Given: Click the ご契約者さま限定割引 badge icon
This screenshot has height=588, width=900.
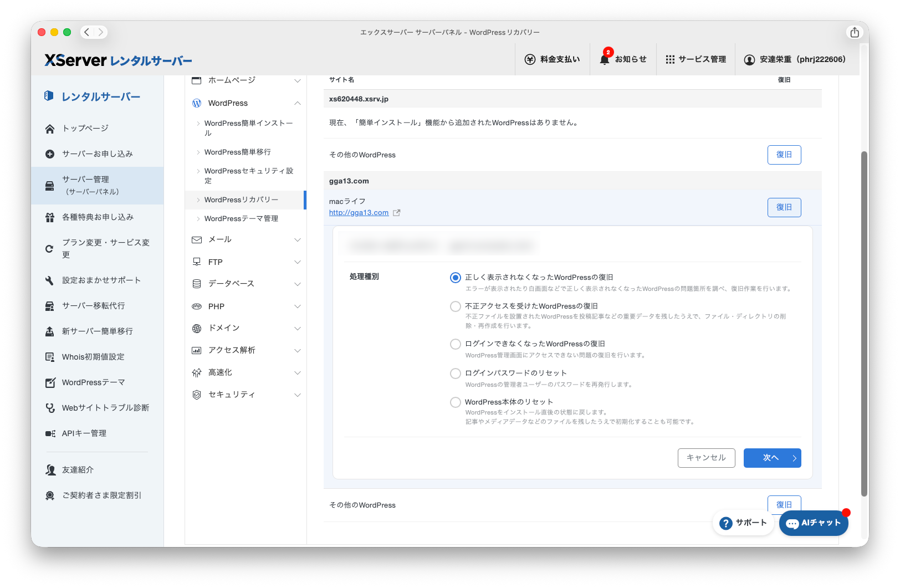Looking at the screenshot, I should pyautogui.click(x=50, y=495).
